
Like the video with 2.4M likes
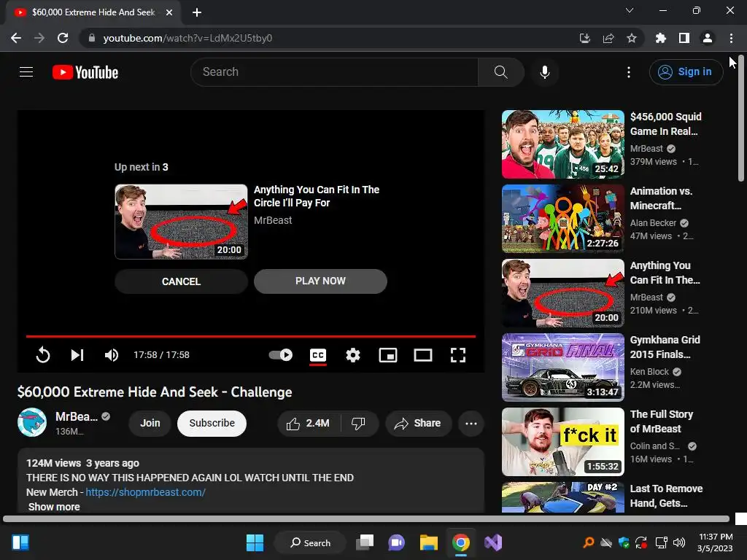[308, 424]
